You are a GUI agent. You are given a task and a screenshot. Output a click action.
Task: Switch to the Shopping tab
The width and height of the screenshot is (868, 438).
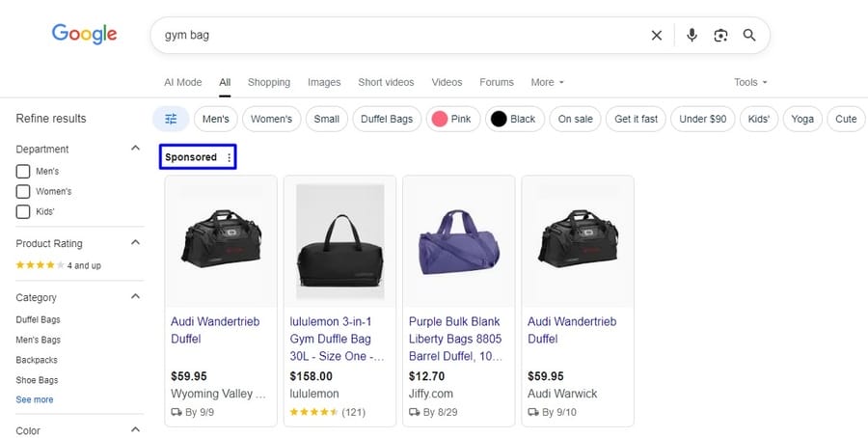point(269,83)
